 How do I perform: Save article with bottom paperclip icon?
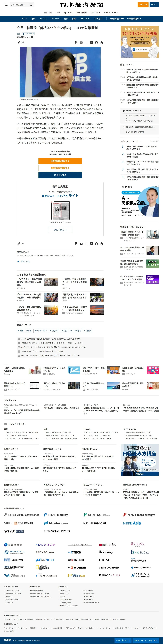pos(19,244)
